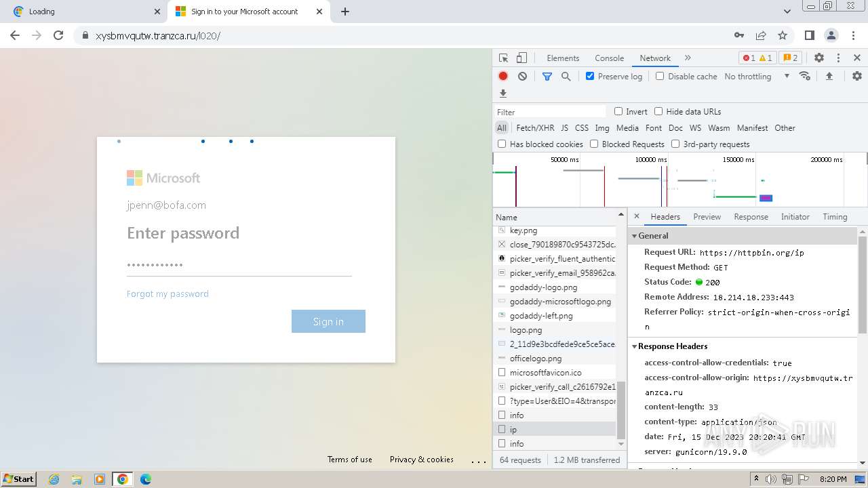Open Internet Explorer from taskbar
The height and width of the screenshot is (488, 868).
pyautogui.click(x=54, y=479)
